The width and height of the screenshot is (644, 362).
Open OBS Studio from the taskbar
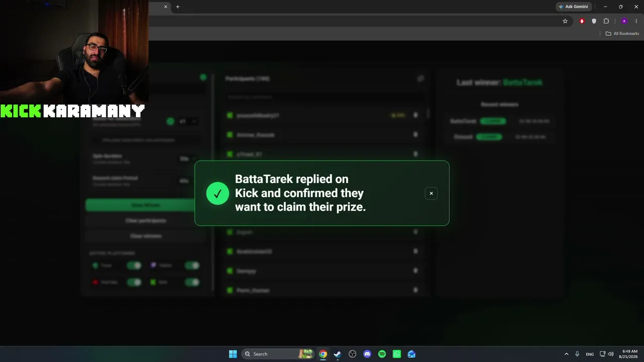pos(352,354)
